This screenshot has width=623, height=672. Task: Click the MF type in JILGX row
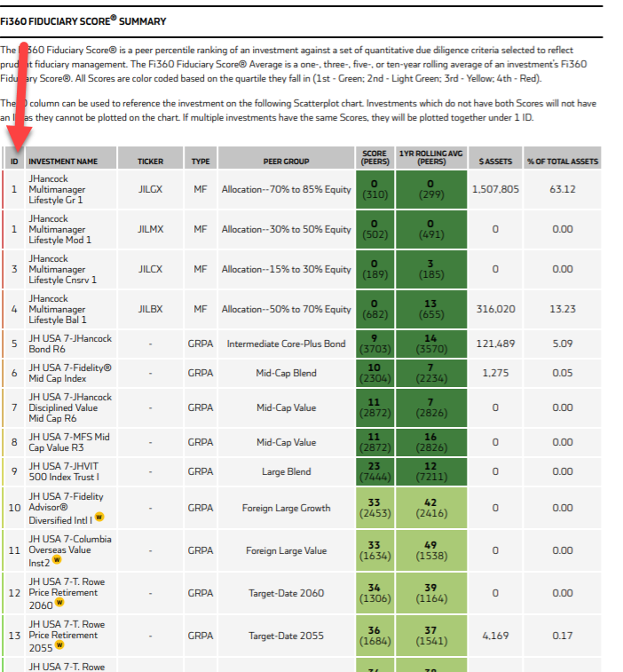pyautogui.click(x=201, y=189)
